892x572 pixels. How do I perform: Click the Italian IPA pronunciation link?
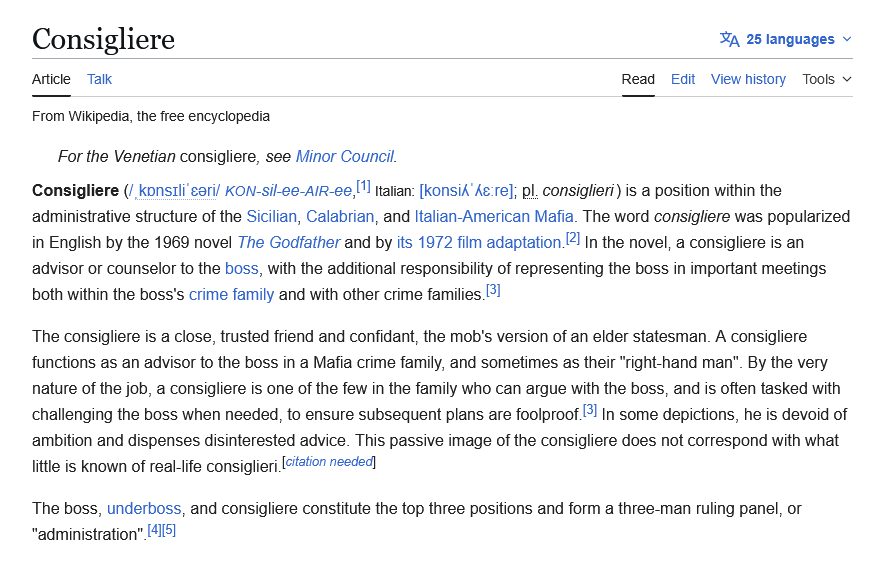click(x=466, y=191)
